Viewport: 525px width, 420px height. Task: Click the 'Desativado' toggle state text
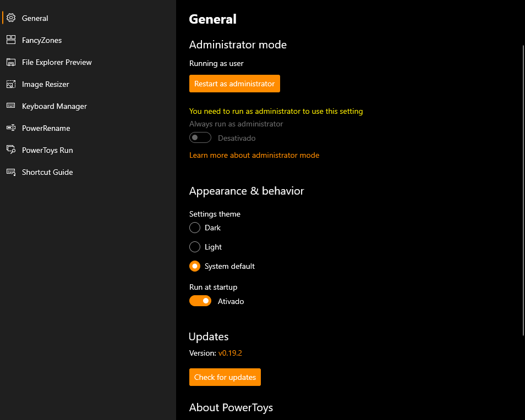click(x=237, y=138)
